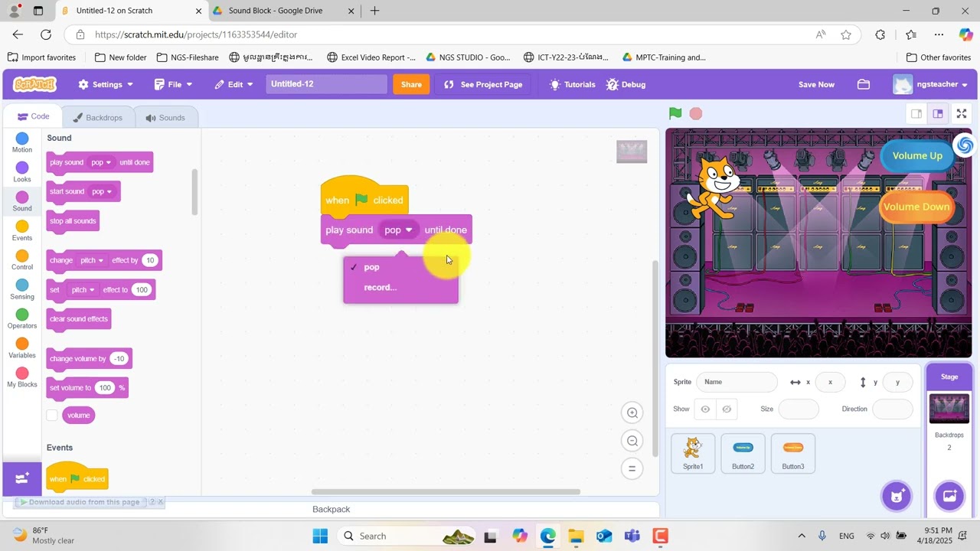
Task: Select Code tab
Action: 33,116
